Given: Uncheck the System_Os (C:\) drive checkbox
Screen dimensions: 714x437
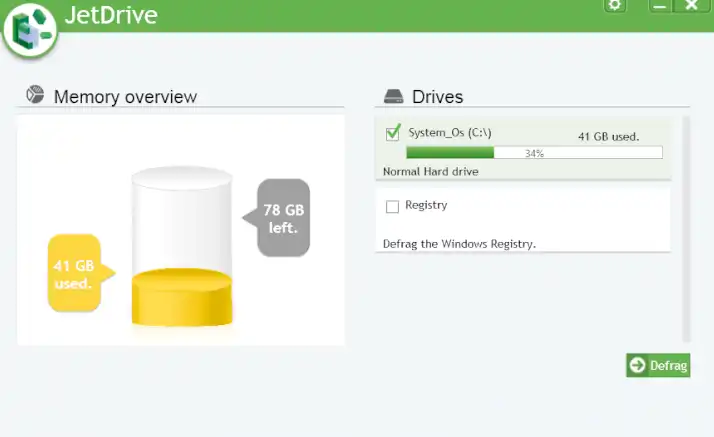Looking at the screenshot, I should (x=393, y=132).
